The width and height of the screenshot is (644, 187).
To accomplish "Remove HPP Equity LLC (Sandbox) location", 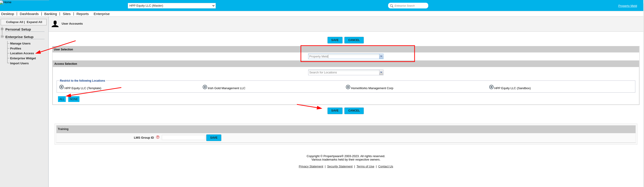I will (x=491, y=87).
